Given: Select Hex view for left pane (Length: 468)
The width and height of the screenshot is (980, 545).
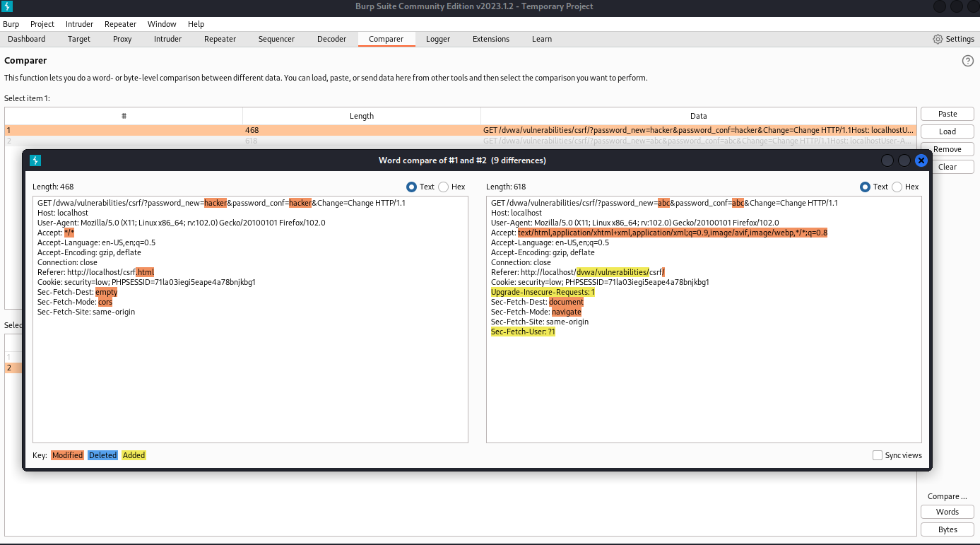Looking at the screenshot, I should click(x=444, y=187).
